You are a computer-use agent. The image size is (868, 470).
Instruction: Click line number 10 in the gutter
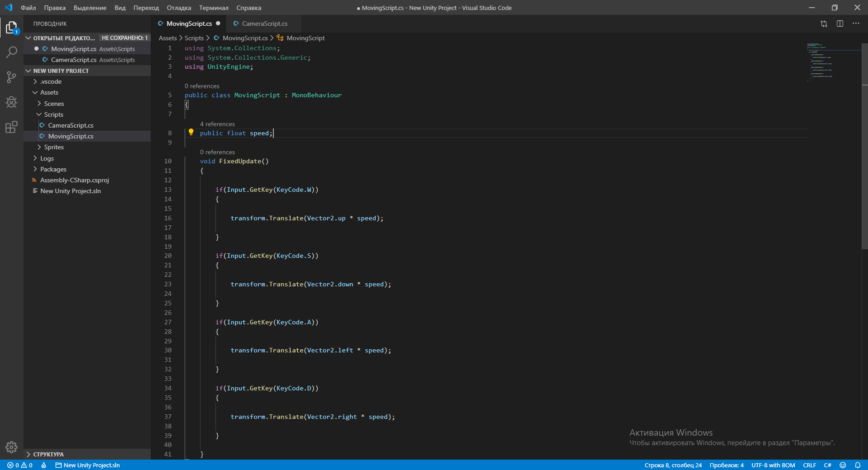tap(168, 161)
